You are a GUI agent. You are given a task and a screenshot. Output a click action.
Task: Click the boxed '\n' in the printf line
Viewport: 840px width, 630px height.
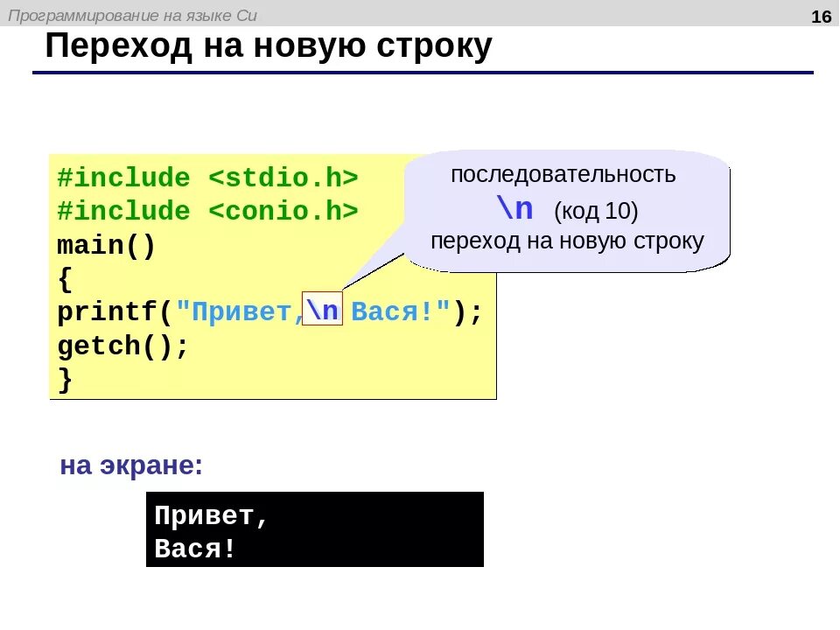(322, 309)
